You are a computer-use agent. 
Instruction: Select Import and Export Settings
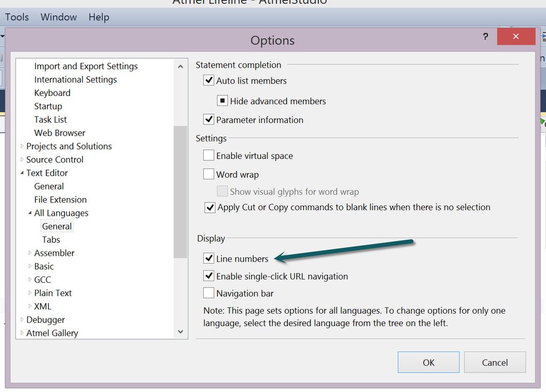[x=86, y=66]
